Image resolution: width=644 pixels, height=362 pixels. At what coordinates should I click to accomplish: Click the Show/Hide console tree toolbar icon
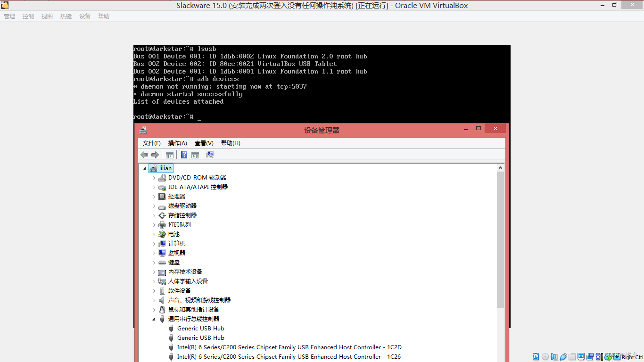170,155
